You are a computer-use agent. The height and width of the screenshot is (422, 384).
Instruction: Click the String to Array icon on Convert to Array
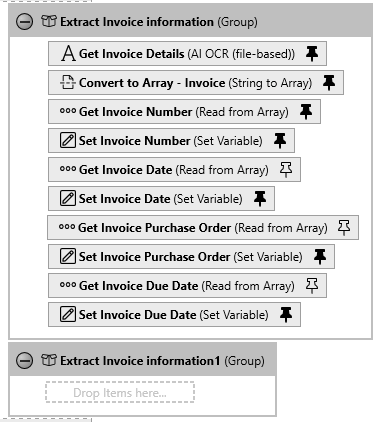click(x=68, y=82)
